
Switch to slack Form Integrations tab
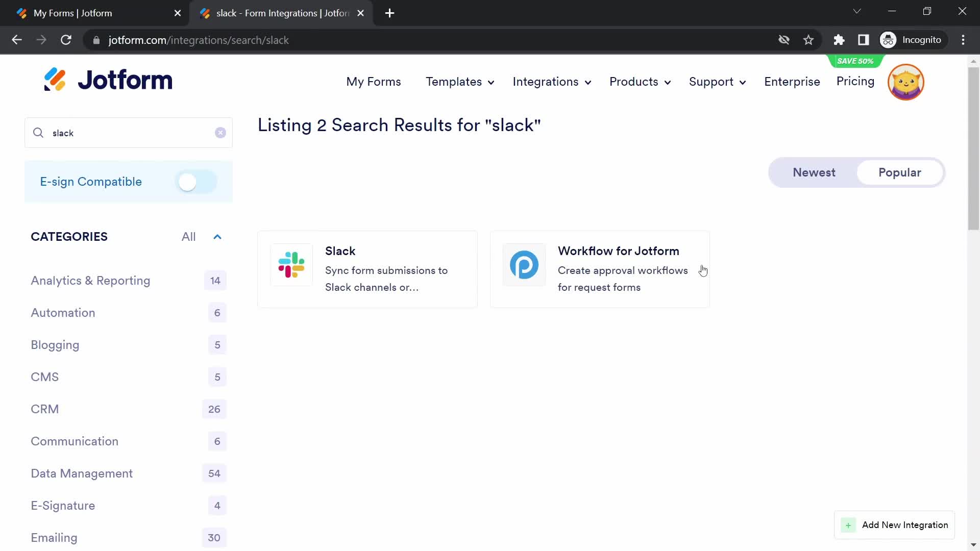point(281,13)
